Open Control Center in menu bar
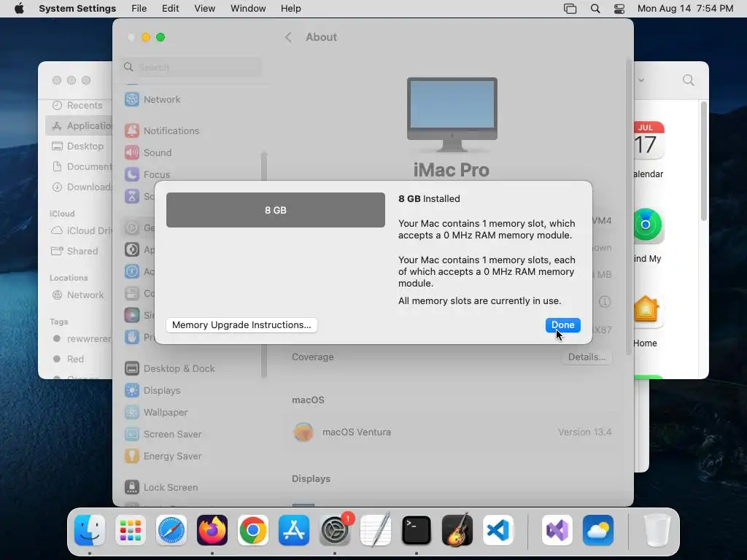The width and height of the screenshot is (747, 560). 619,9
